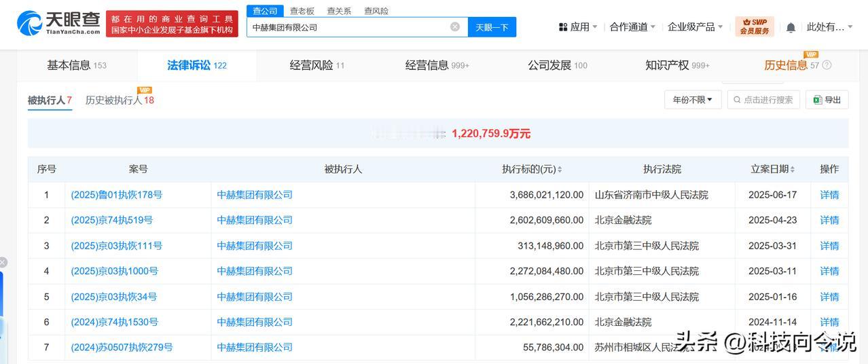Expand 企业级产品 dropdown
The height and width of the screenshot is (364, 868).
click(695, 27)
